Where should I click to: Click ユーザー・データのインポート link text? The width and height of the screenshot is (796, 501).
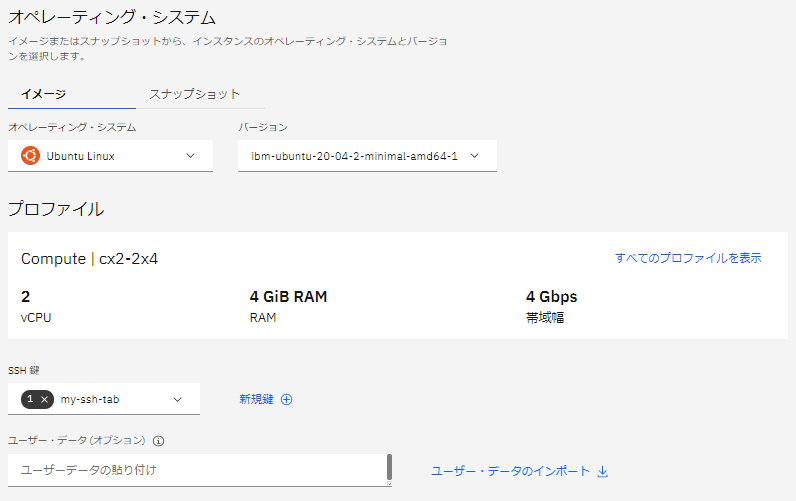(510, 471)
